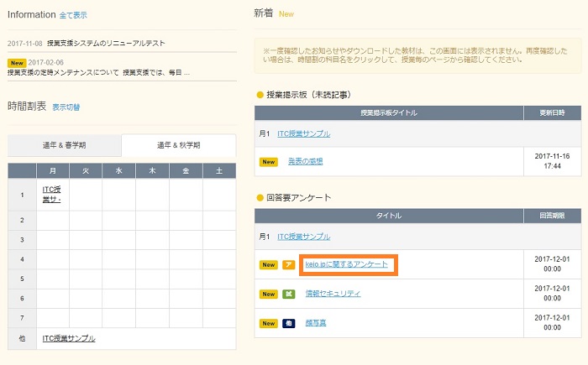Click the dark blue 他 icon beside 顔写真
This screenshot has width=588, height=365.
(288, 323)
